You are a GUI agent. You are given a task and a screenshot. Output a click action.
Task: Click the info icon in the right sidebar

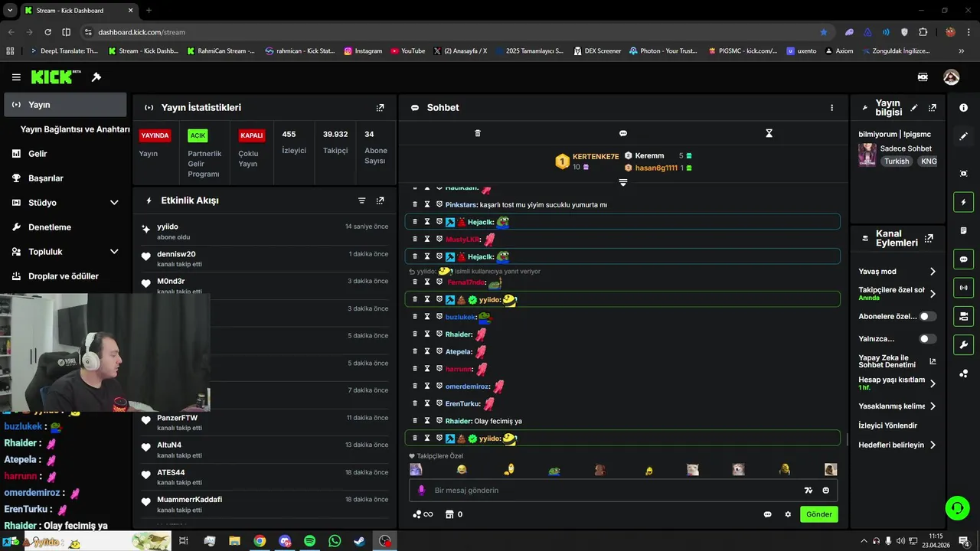[x=963, y=108]
